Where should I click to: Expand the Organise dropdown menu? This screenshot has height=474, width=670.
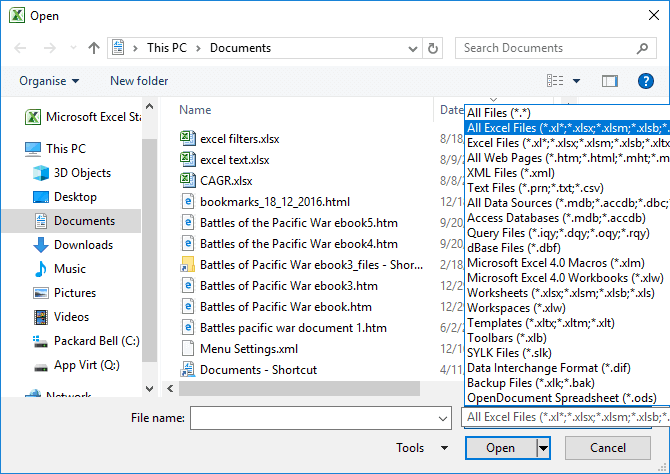tap(49, 81)
